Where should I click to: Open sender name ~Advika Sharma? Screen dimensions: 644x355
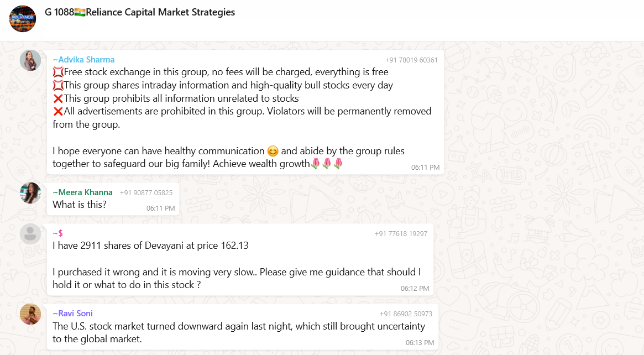(x=83, y=60)
